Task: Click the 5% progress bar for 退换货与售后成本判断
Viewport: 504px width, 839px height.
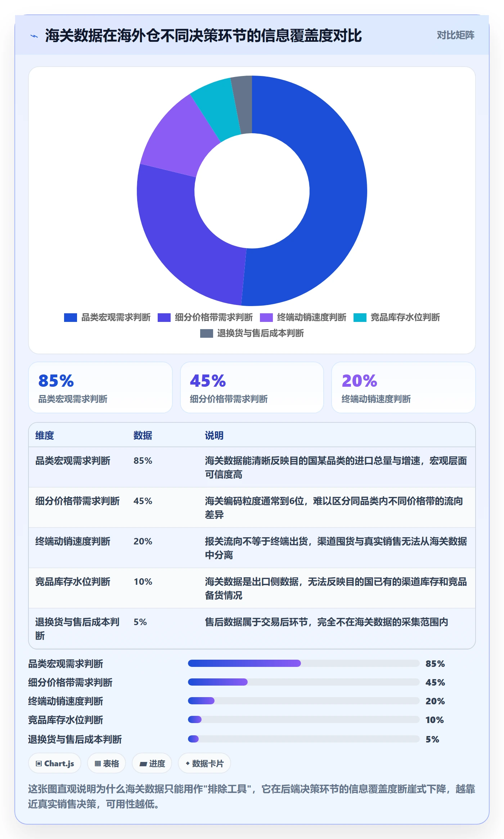Action: tap(304, 739)
